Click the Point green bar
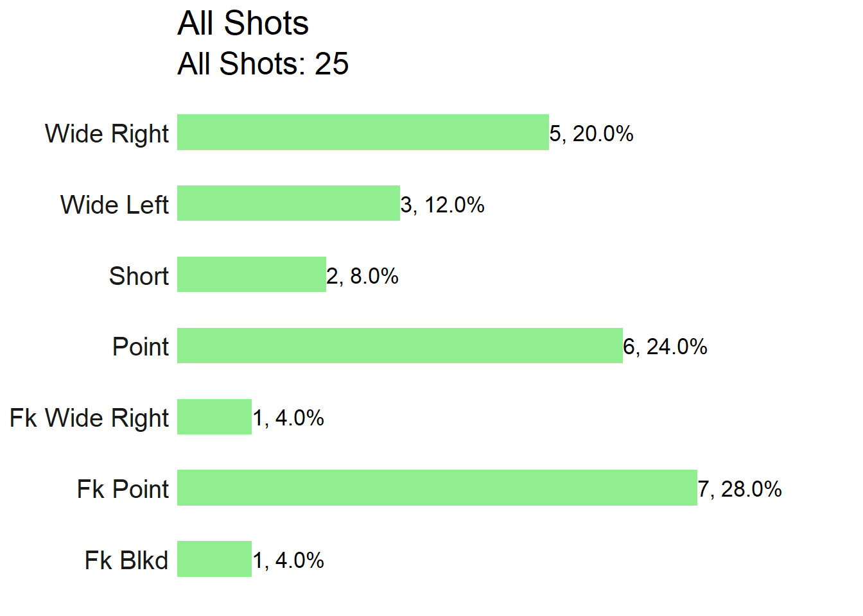Image resolution: width=863 pixels, height=616 pixels. 400,346
